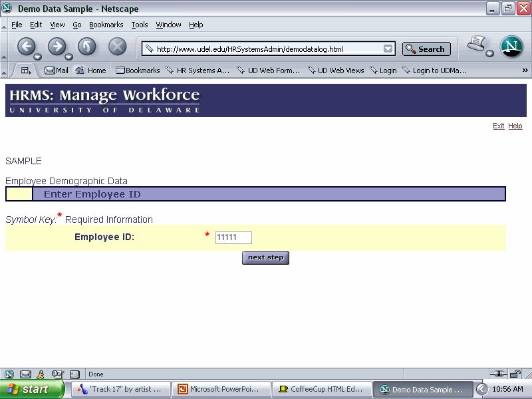Show more bookmarks with the chevron overflow
Viewport: 532px width, 399px height.
pyautogui.click(x=525, y=70)
